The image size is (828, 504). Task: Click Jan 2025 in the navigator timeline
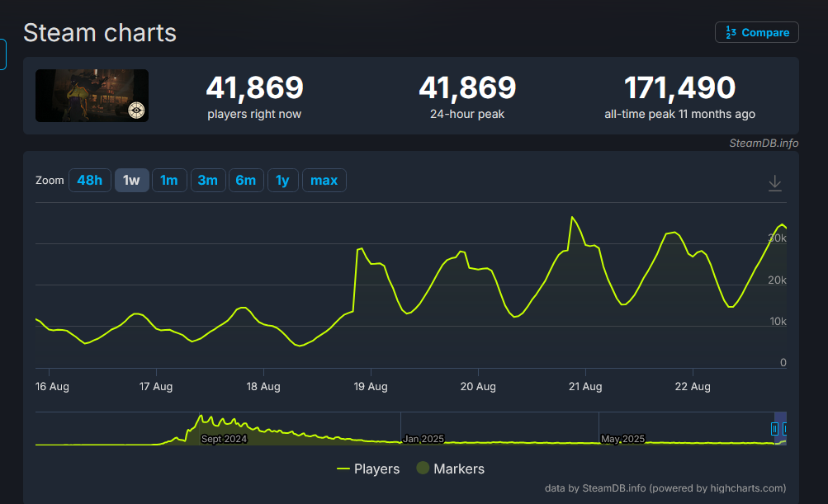(x=423, y=439)
